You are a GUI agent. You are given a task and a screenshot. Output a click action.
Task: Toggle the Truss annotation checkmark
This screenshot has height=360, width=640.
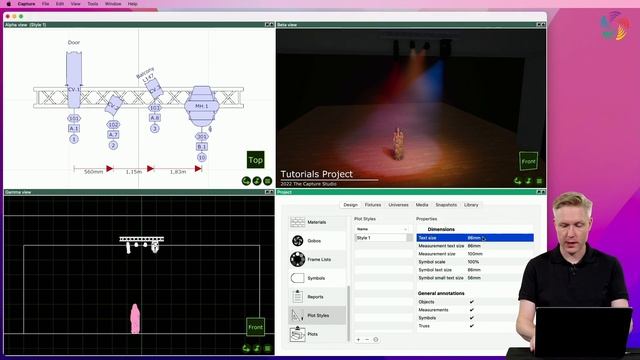472,326
